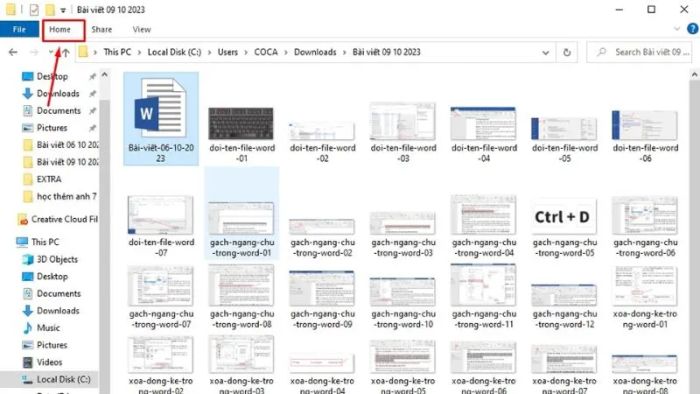Click the Refresh button in address bar
Viewport: 700px width, 394px height.
[567, 52]
